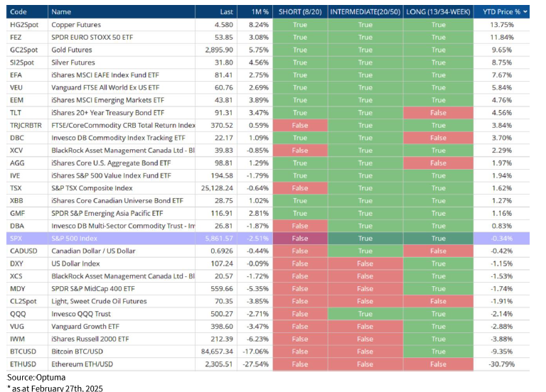
Task: Click S&P TSX Composite Index name
Action: 92,187
